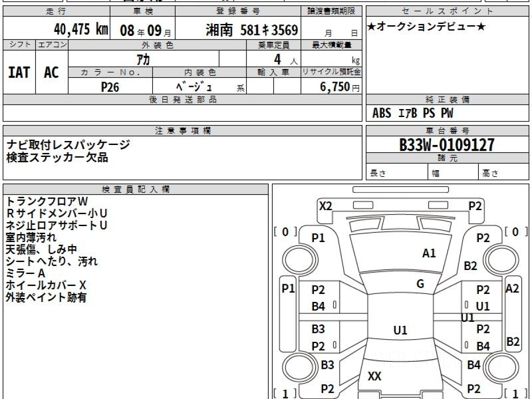The image size is (532, 399).
Task: Select interior color ベージュ
Action: click(195, 86)
